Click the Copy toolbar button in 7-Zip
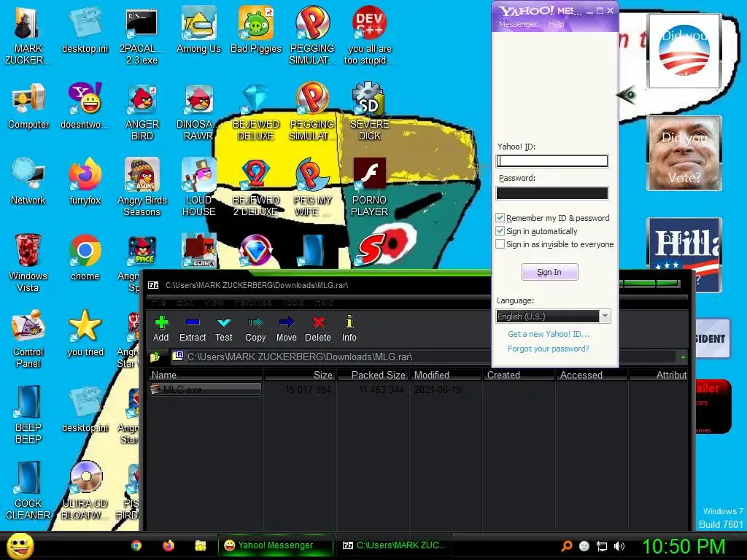Screen dimensions: 747x560 (x=255, y=329)
